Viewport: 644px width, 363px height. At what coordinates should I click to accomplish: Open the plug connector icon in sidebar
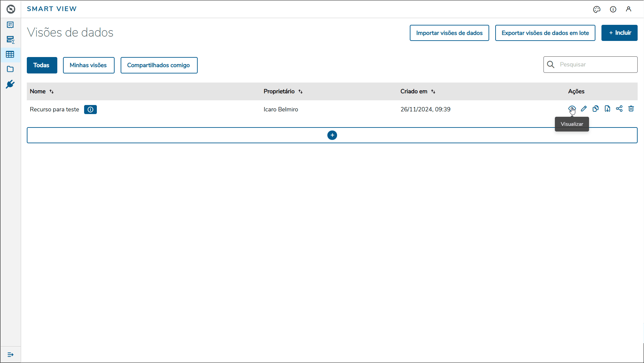click(10, 84)
